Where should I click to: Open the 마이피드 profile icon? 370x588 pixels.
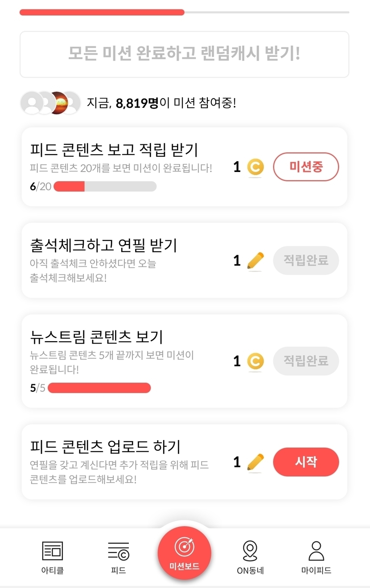[x=316, y=551]
